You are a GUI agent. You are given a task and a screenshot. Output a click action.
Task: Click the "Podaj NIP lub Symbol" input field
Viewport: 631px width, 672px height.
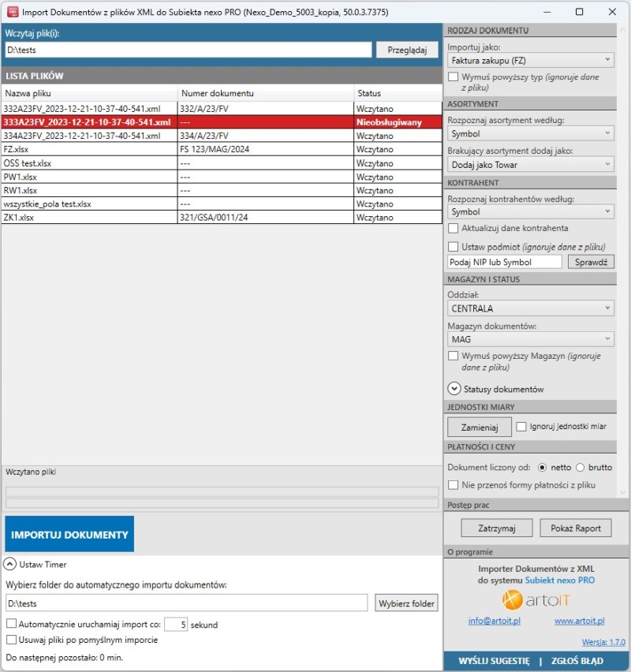(504, 262)
